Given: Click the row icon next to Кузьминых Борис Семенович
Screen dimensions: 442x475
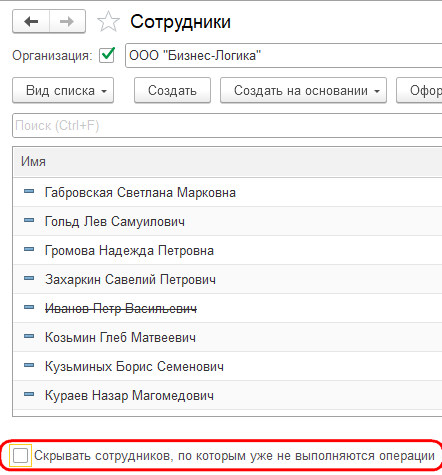Looking at the screenshot, I should [29, 365].
